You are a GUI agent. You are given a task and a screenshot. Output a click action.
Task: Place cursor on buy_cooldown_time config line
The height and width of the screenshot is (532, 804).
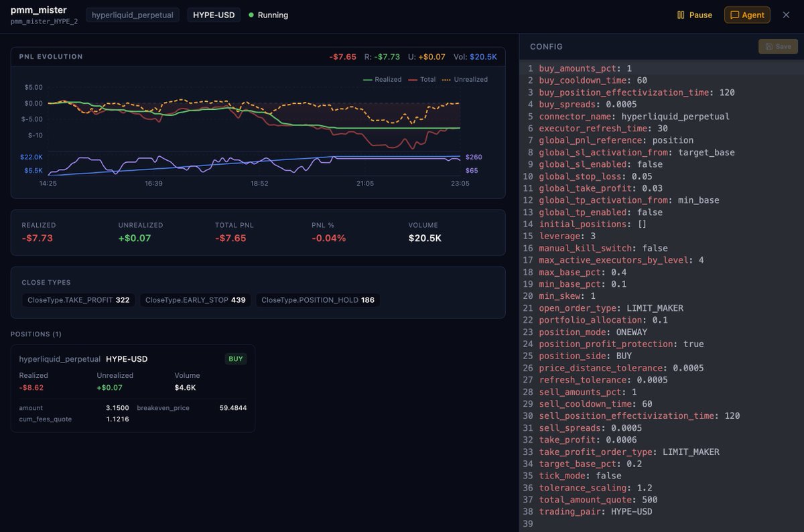point(593,80)
